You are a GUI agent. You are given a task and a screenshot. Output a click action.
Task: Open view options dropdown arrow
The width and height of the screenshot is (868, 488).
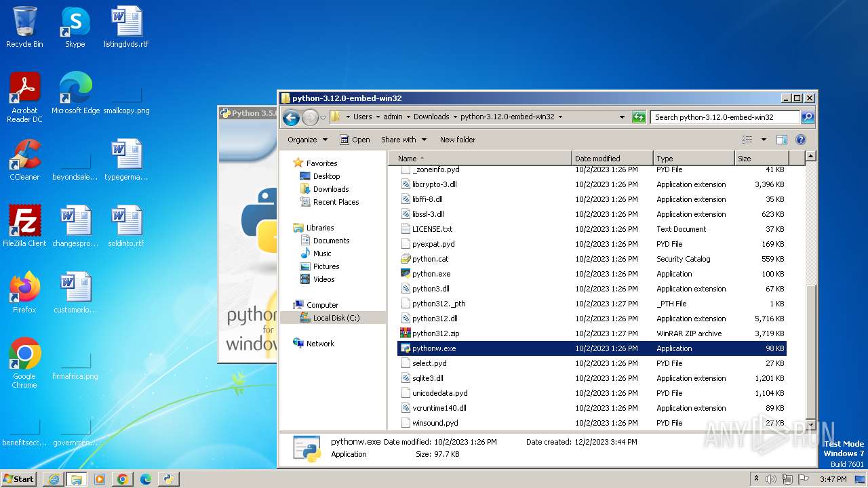click(764, 140)
